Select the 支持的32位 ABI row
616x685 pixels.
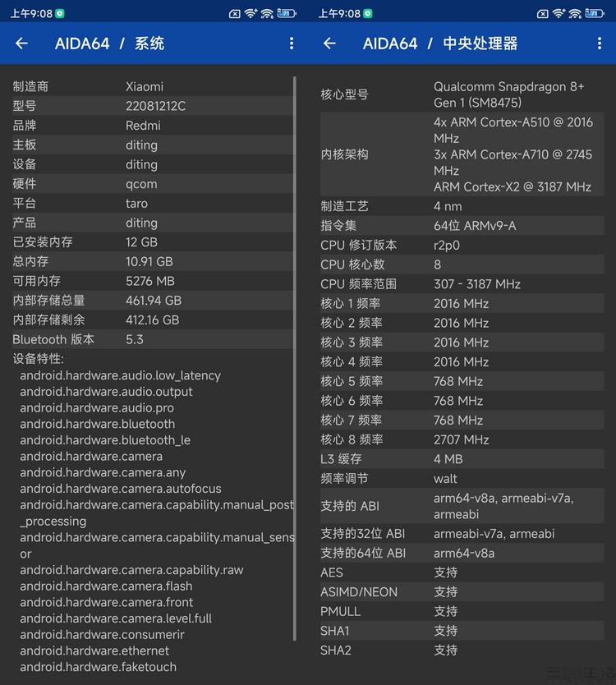click(x=462, y=533)
